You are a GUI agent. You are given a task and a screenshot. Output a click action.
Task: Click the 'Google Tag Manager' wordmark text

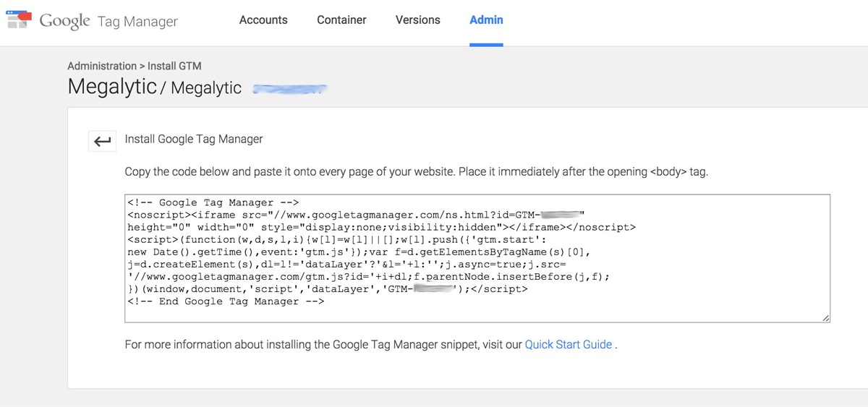[109, 21]
